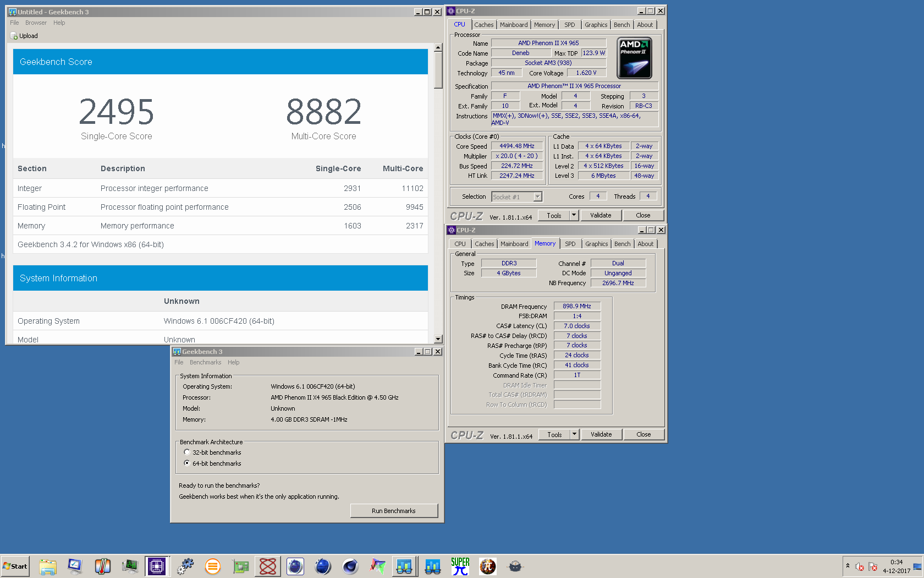Switch to Caches tab in CPU-Z processor window
This screenshot has height=578, width=924.
pyautogui.click(x=484, y=25)
